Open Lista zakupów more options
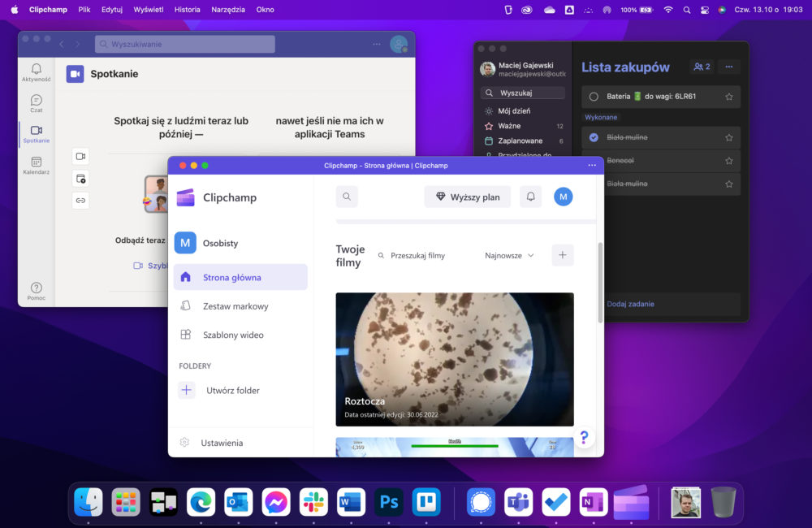 [x=728, y=67]
